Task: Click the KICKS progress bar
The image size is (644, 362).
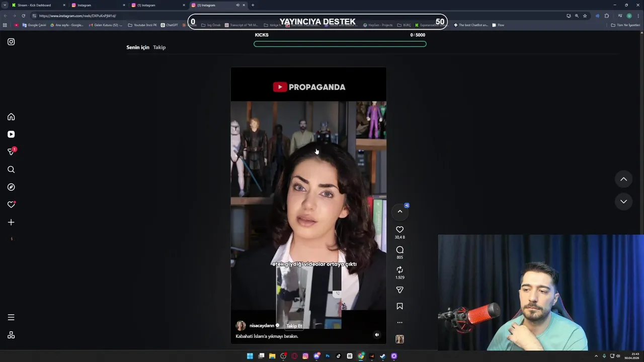Action: click(x=340, y=44)
